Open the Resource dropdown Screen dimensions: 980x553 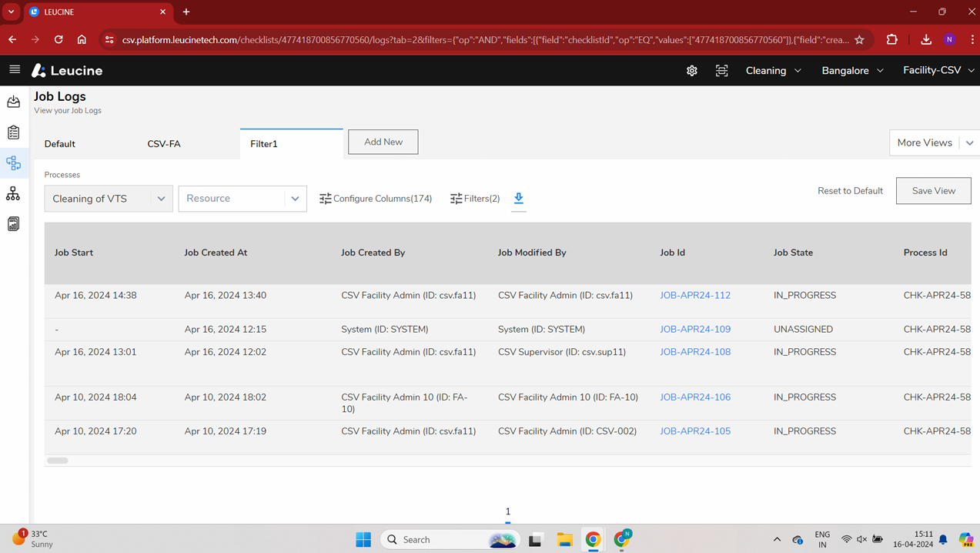pyautogui.click(x=242, y=199)
